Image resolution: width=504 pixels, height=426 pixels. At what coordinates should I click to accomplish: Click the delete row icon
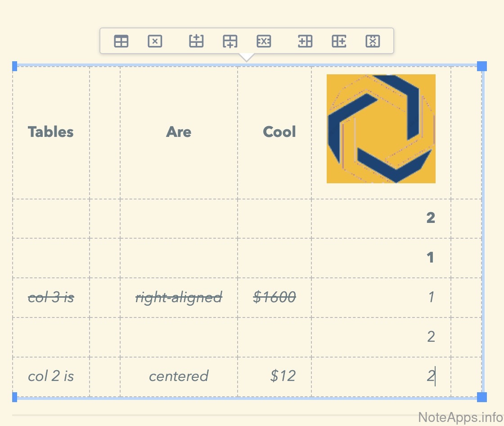[264, 41]
